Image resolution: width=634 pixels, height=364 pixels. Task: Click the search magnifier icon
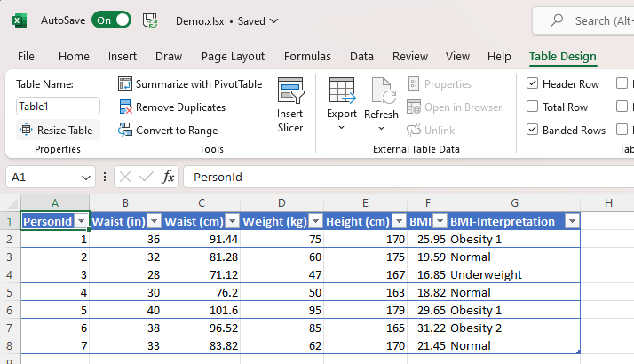coord(557,20)
